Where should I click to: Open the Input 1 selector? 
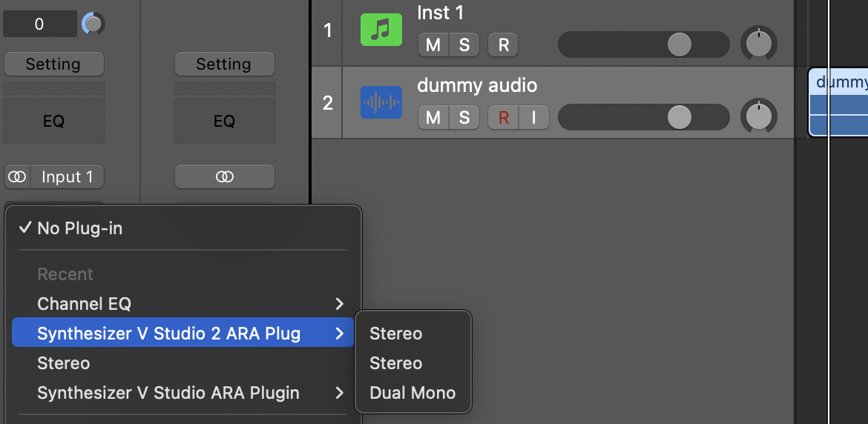click(x=67, y=177)
